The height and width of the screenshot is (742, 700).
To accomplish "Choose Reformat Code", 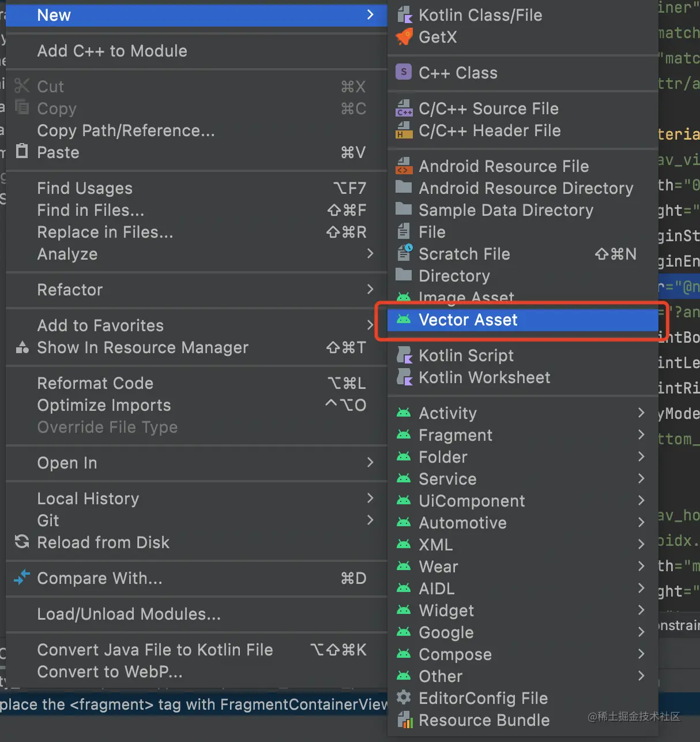I will 197,383.
